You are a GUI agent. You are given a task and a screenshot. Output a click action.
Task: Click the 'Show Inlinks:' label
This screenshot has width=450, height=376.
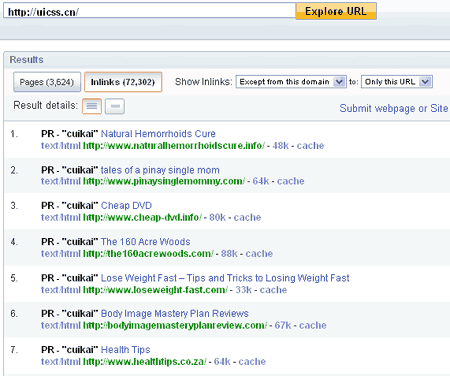pyautogui.click(x=204, y=82)
